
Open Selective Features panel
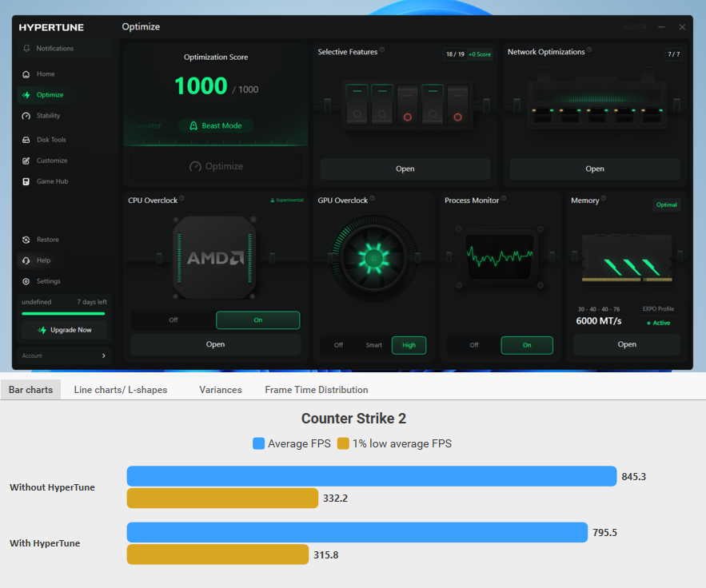[x=405, y=169]
